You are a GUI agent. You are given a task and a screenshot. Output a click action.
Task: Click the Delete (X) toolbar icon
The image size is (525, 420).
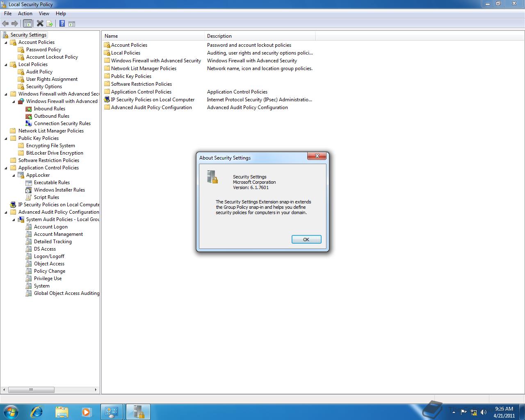click(40, 24)
